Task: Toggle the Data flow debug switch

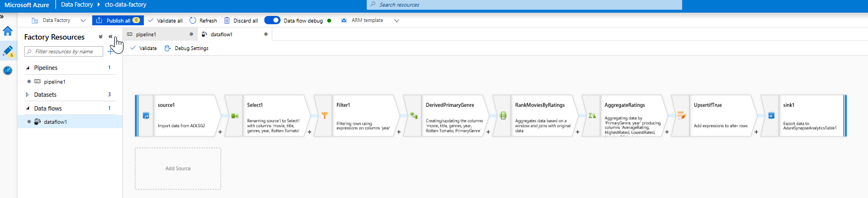Action: pos(272,20)
